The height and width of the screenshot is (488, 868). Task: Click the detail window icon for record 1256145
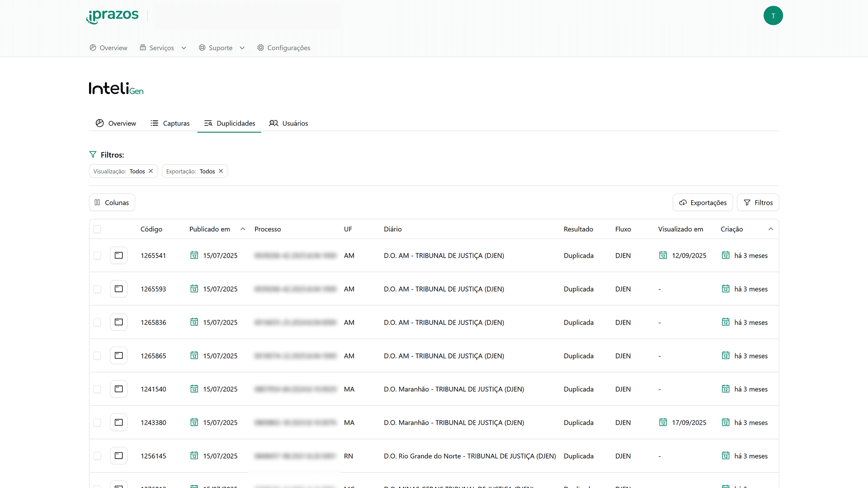(118, 456)
